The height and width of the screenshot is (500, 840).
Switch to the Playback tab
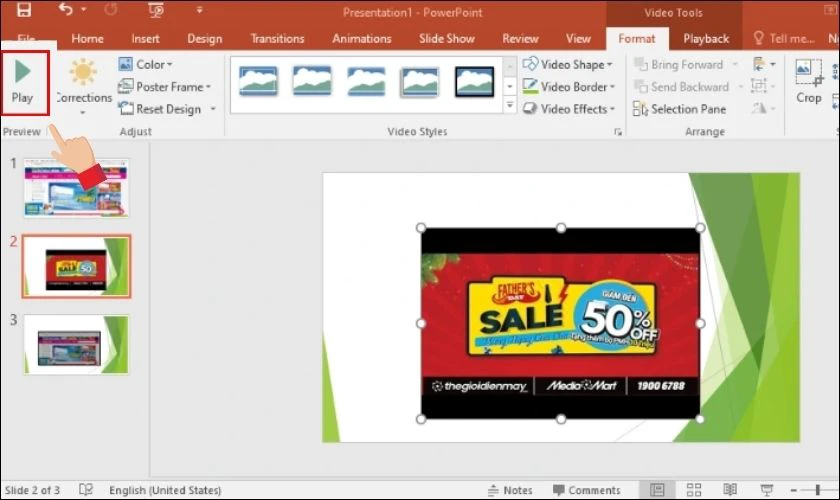pyautogui.click(x=706, y=39)
